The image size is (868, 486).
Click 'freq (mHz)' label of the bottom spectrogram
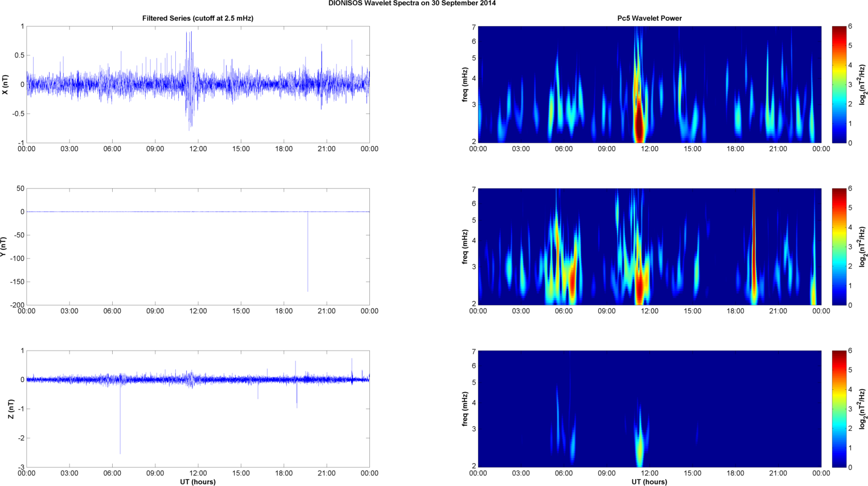click(x=466, y=409)
